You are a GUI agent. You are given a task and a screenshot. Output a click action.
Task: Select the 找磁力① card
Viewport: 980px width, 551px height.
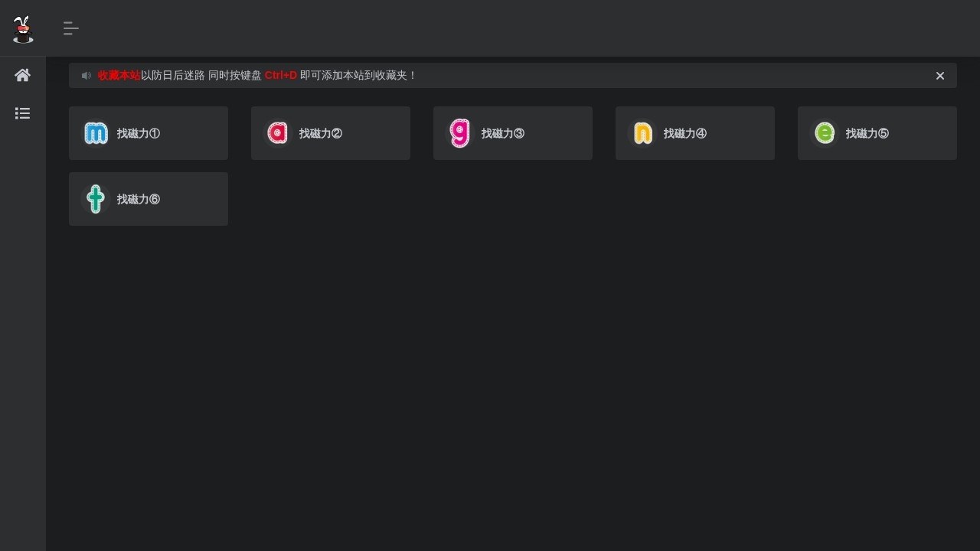[149, 133]
